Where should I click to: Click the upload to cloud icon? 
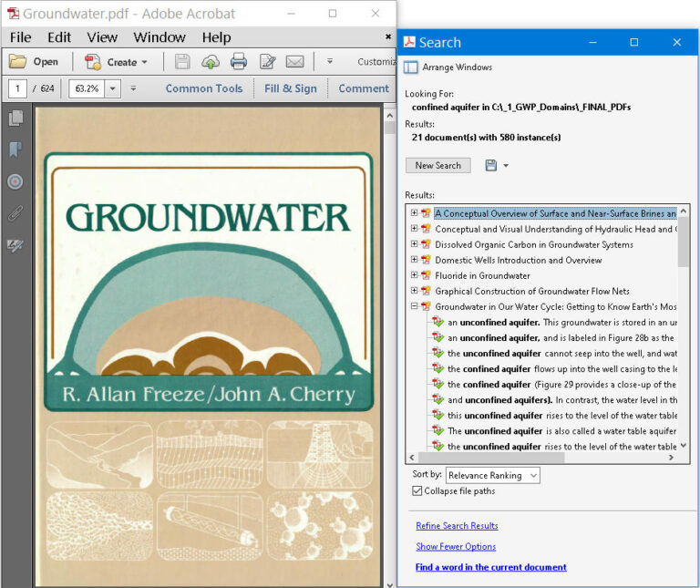click(x=211, y=62)
